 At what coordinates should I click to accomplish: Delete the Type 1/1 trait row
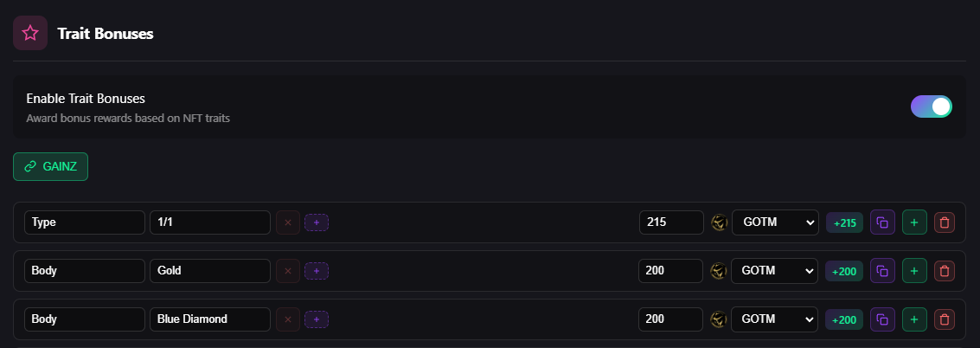click(x=945, y=222)
